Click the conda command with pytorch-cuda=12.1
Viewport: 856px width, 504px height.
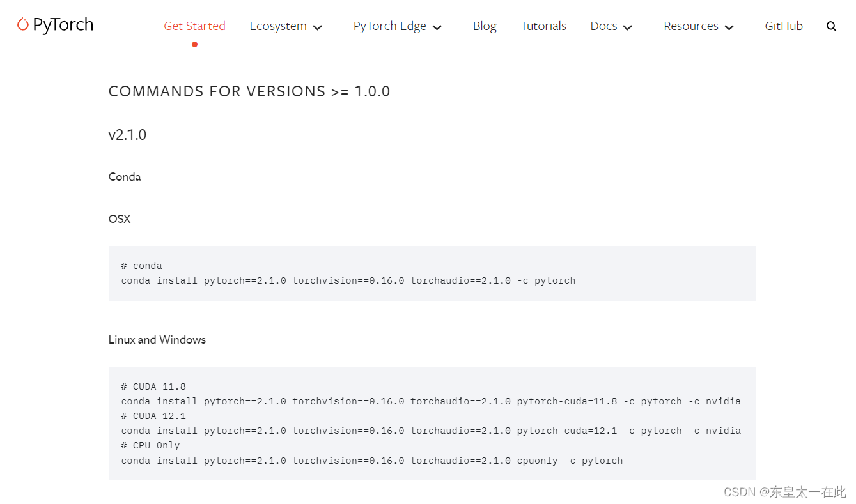click(x=431, y=431)
